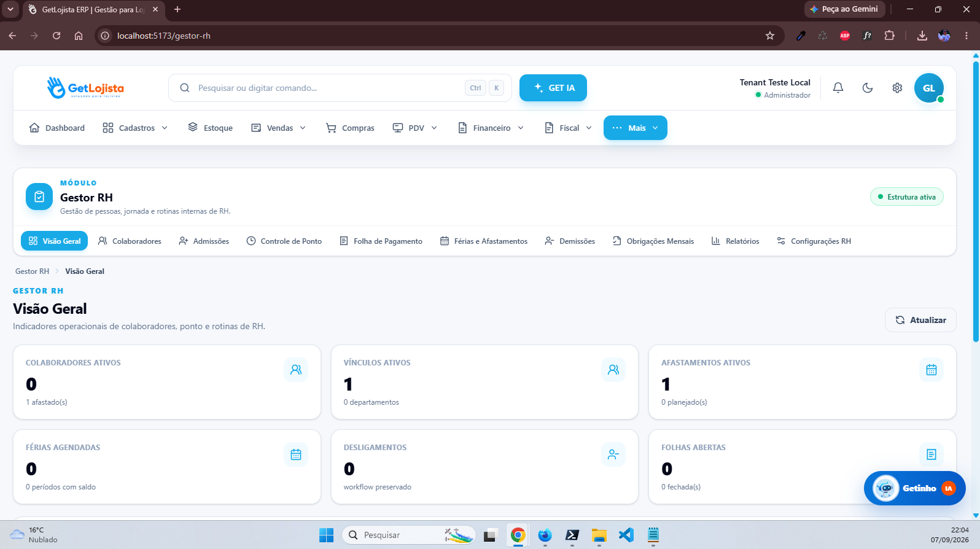Image resolution: width=980 pixels, height=549 pixels.
Task: Open settings gear in header
Action: pos(897,88)
